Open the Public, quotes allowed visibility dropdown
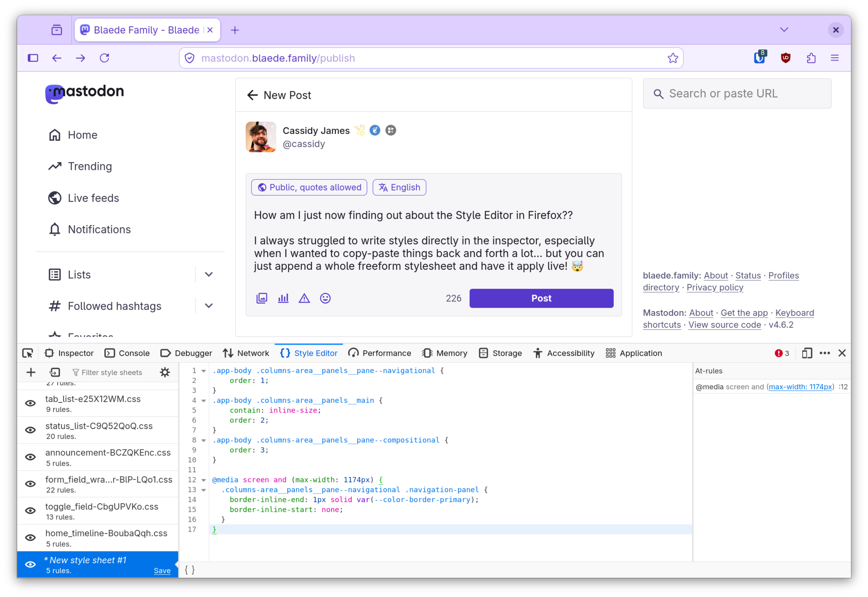The image size is (868, 597). pyautogui.click(x=309, y=187)
